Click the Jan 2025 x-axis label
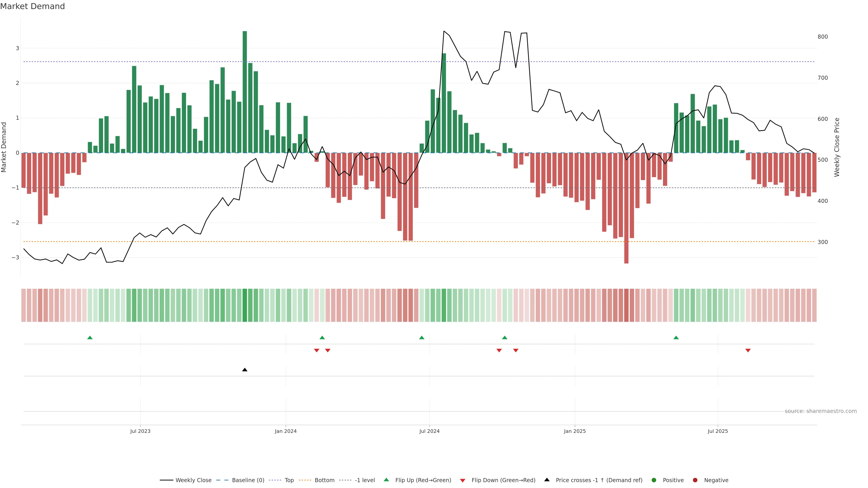Screen dimensions: 868x488 tap(575, 431)
